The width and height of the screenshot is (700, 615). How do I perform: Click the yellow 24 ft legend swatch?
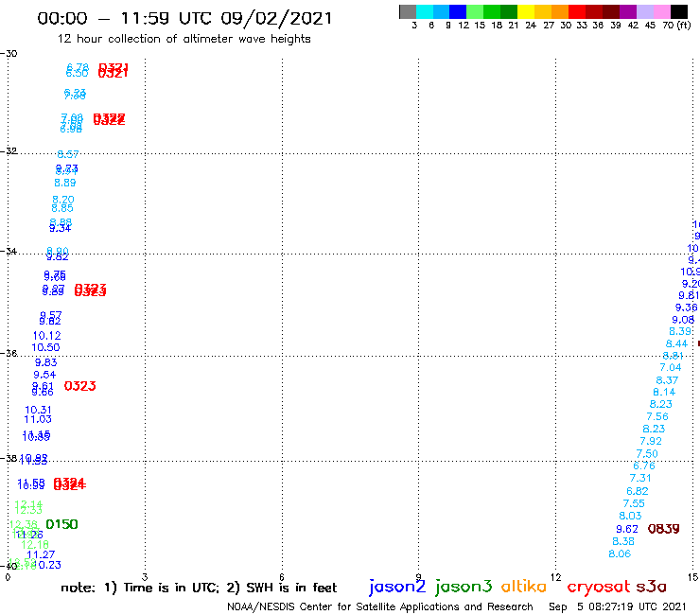526,11
